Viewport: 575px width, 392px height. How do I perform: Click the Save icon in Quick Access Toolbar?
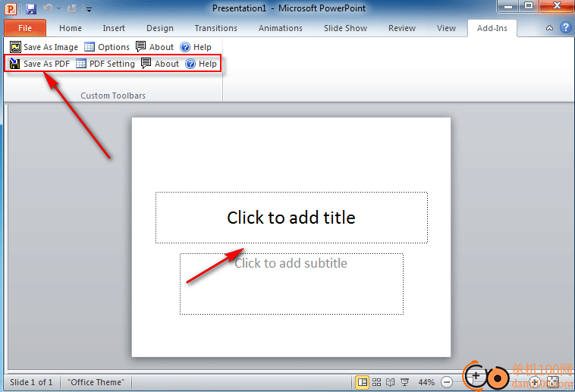coord(31,9)
